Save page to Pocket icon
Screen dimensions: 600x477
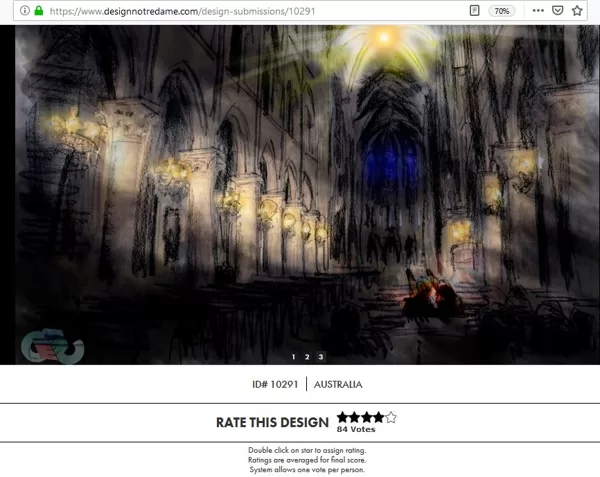pyautogui.click(x=558, y=11)
